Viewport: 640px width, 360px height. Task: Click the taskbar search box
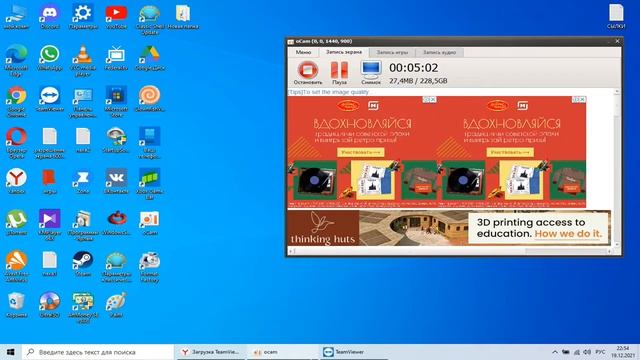tap(98, 352)
